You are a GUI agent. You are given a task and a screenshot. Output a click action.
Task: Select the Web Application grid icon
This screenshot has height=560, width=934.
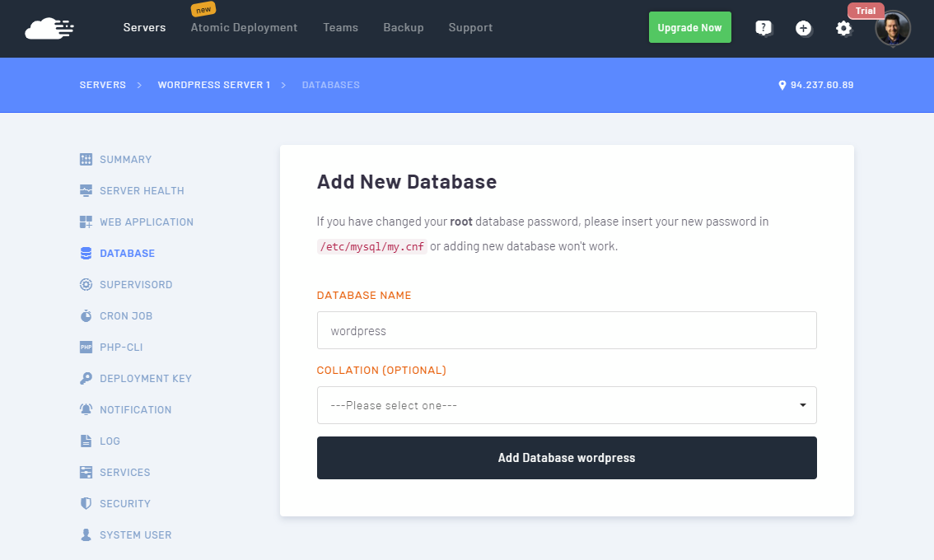(86, 222)
